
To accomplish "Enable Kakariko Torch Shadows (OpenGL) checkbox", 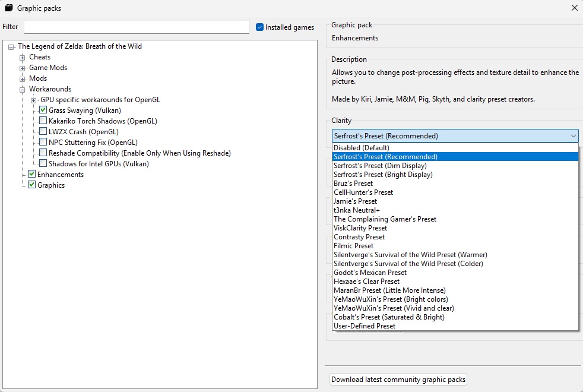I will tap(43, 121).
